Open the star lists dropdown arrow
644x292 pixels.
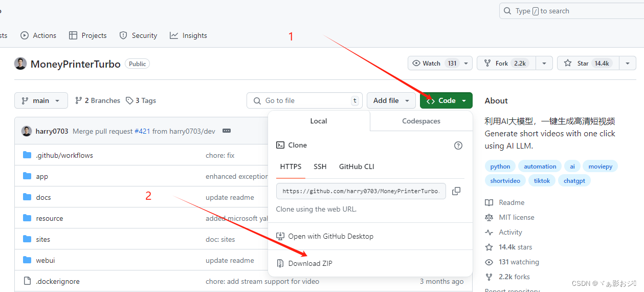[628, 63]
